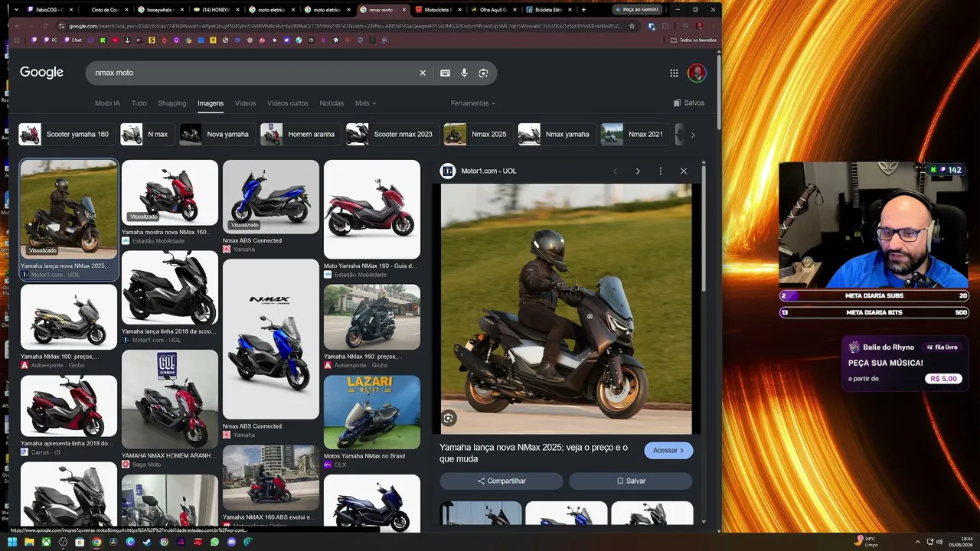Click the 'Compartilhar' share button
Screen dimensions: 980x551
[501, 481]
